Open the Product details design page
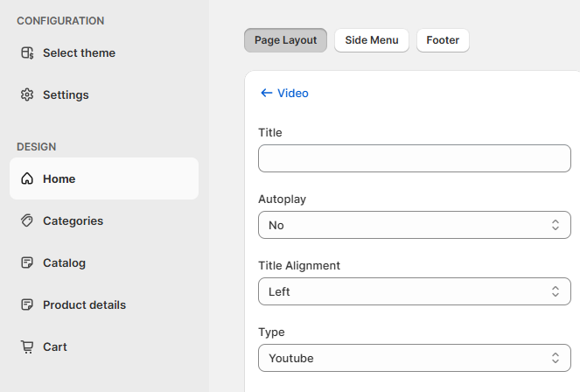 tap(104, 304)
